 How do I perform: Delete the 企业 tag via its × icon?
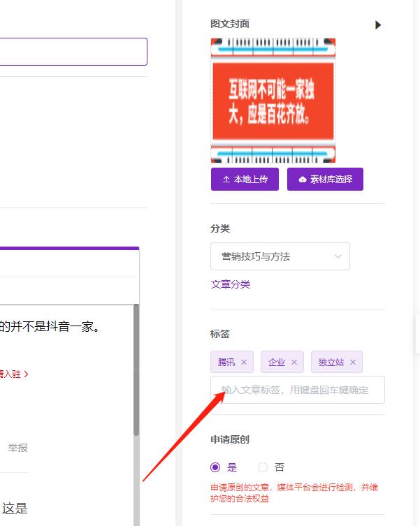click(294, 362)
